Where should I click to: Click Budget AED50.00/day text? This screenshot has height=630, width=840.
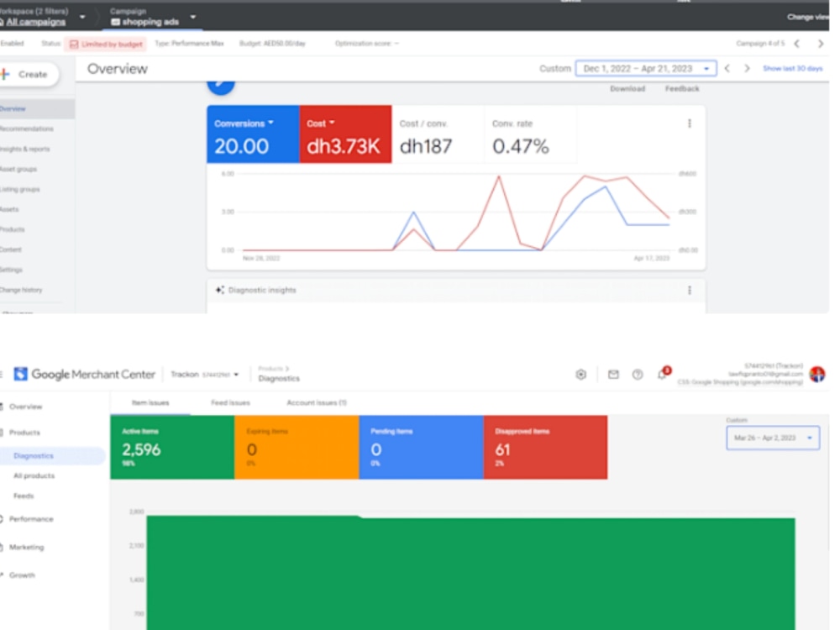point(272,44)
